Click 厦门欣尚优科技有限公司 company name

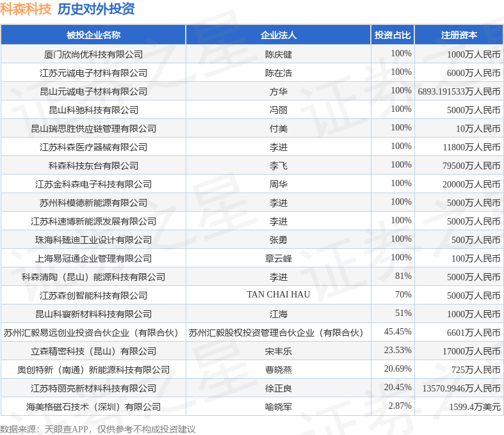93,54
